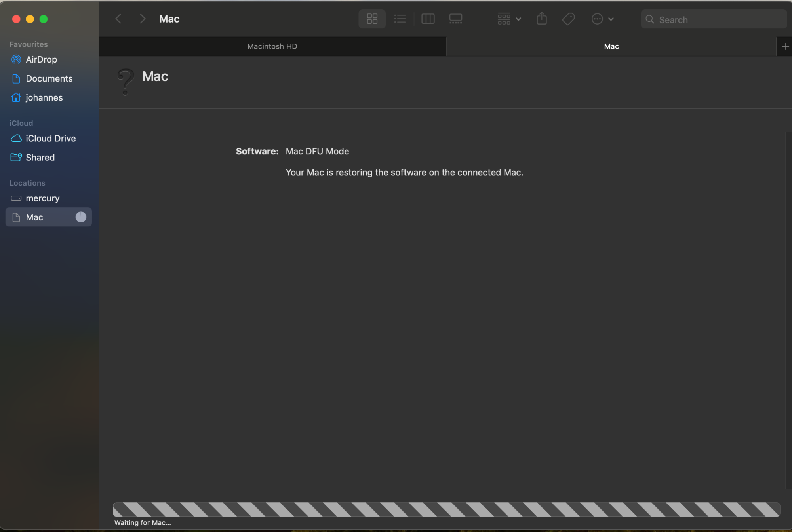
Task: Open AirDrop in the sidebar
Action: tap(49, 59)
